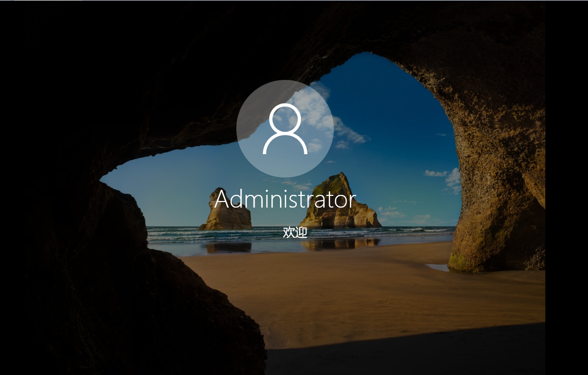
Task: Click the ocean waves between the rocks
Action: [277, 233]
